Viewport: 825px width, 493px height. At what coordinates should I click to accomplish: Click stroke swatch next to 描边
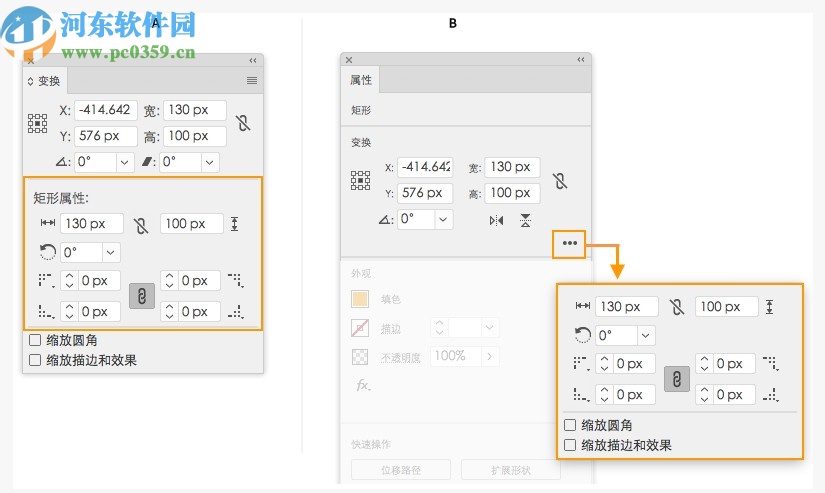click(x=360, y=328)
